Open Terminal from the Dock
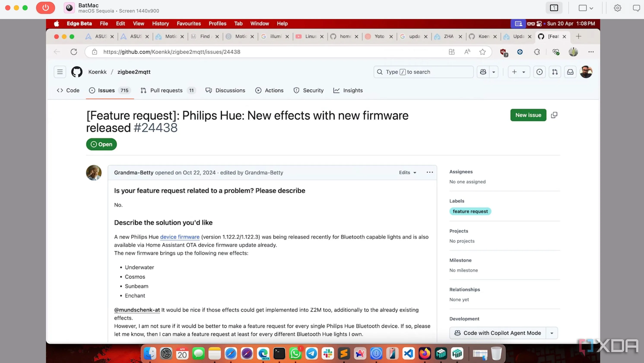 point(279,353)
